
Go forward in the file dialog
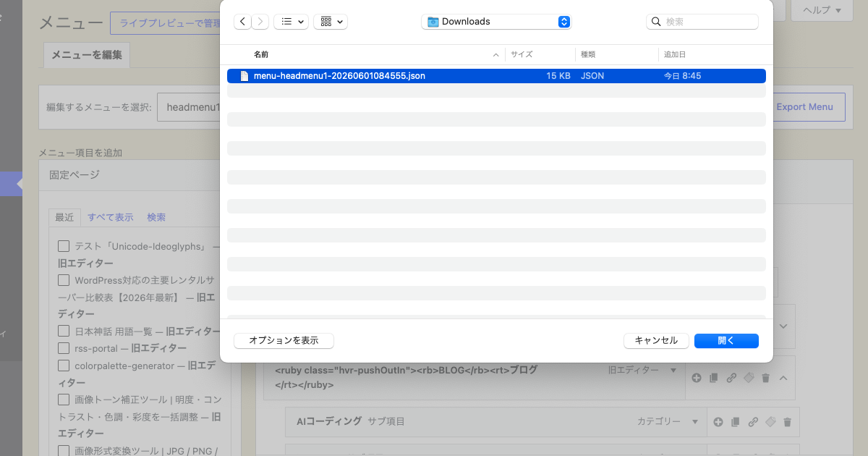pos(261,22)
